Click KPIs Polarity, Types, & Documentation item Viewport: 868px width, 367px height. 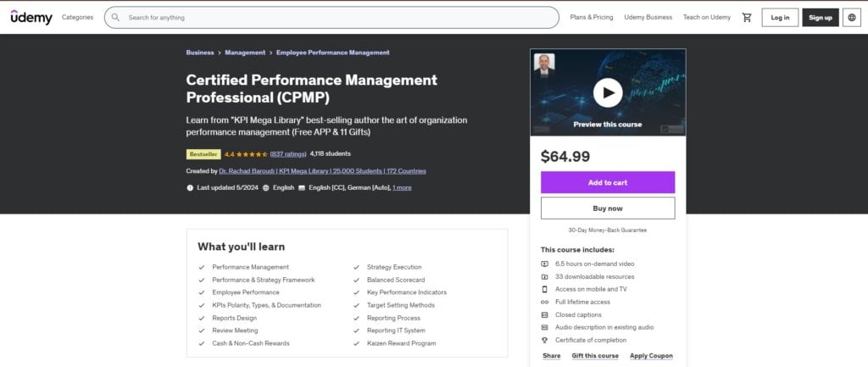pos(266,305)
